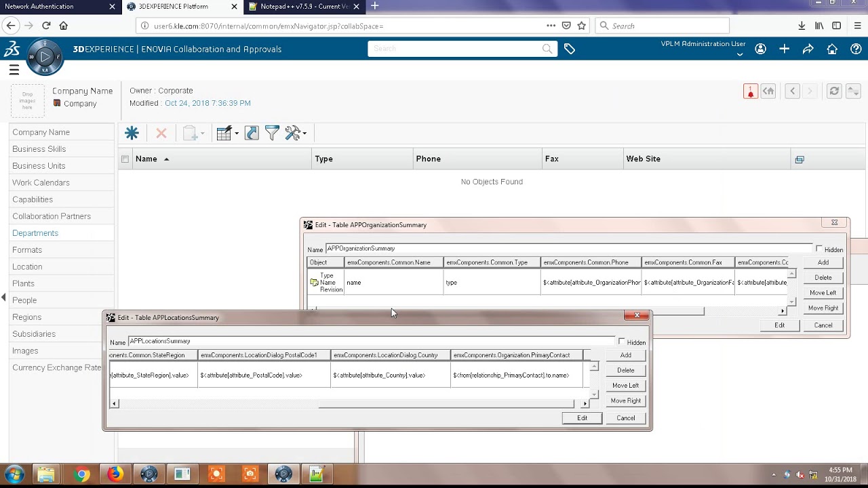Click the share arrow icon
The height and width of the screenshot is (488, 868).
[x=808, y=49]
